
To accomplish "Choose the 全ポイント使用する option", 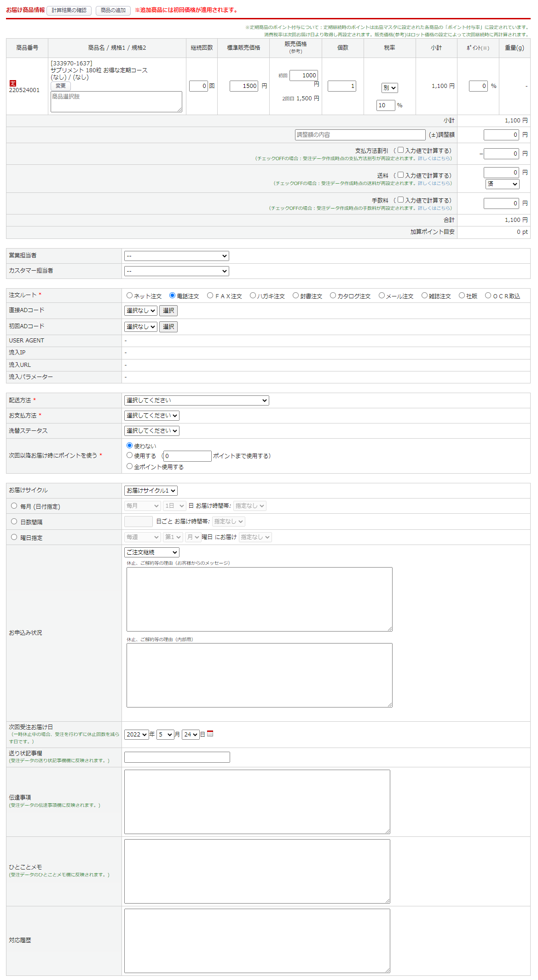I will pos(130,466).
